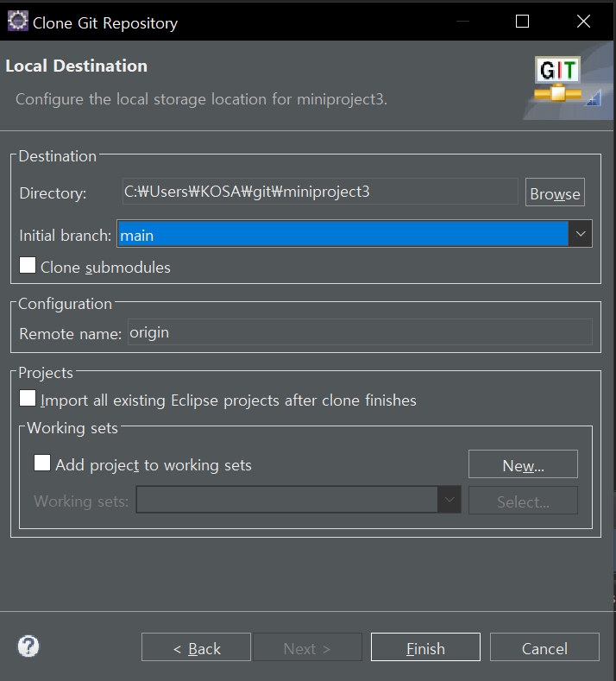Click the Local Destination heading
Viewport: 616px width, 681px height.
[77, 66]
